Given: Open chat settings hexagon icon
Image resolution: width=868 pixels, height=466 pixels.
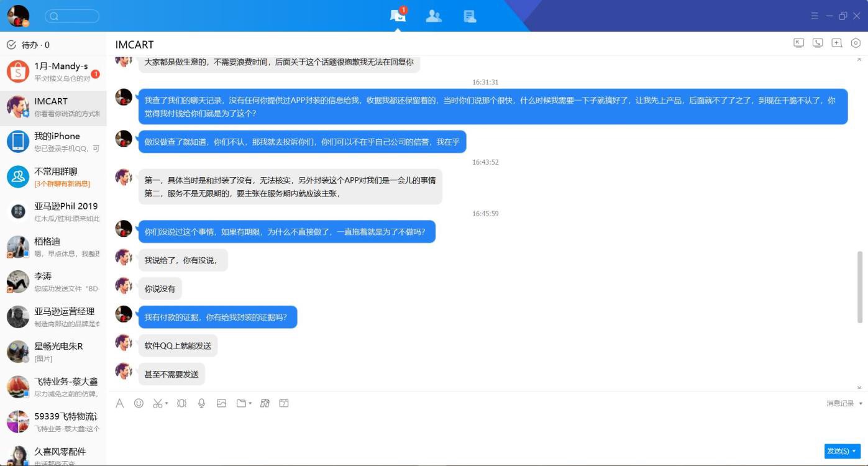Looking at the screenshot, I should (856, 43).
